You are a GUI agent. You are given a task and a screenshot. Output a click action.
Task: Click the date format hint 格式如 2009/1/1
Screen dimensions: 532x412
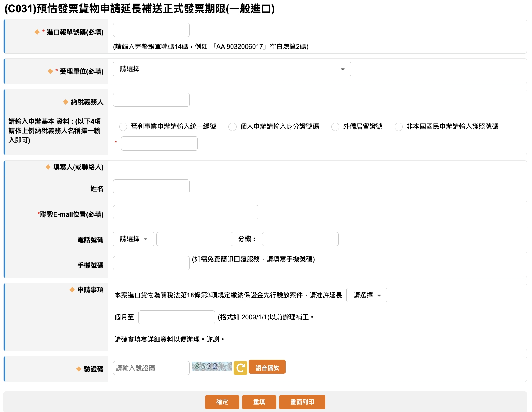[x=266, y=317]
